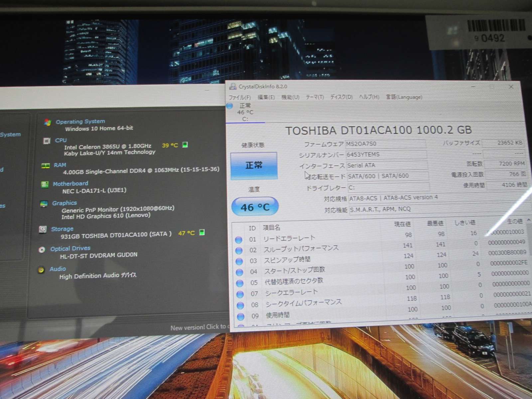Click the green CPU temperature indicator icon
Screen dimensions: 532x399
tap(185, 145)
